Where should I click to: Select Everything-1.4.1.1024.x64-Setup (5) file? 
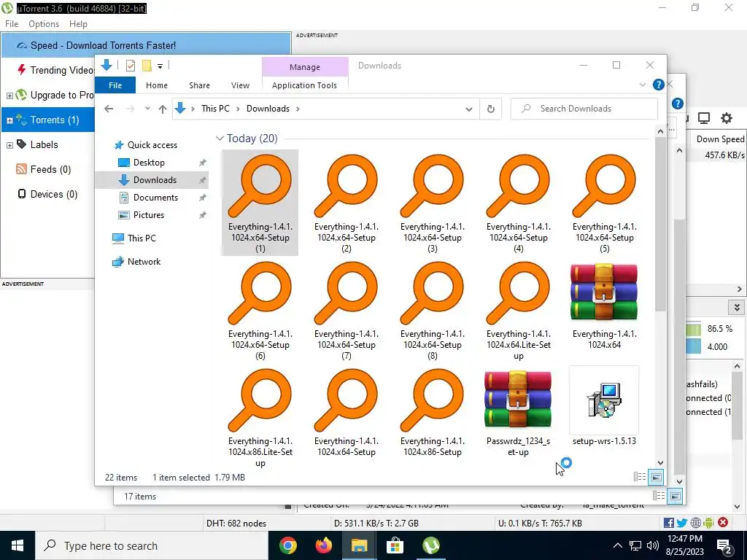pos(604,203)
